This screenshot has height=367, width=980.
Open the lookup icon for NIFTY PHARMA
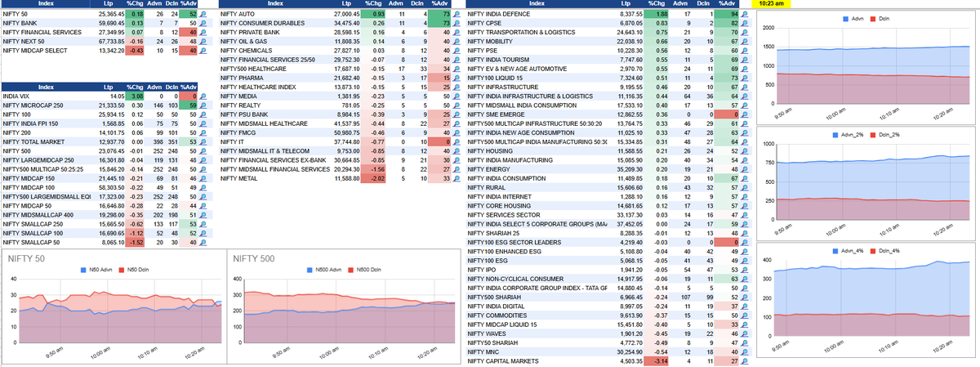(457, 77)
